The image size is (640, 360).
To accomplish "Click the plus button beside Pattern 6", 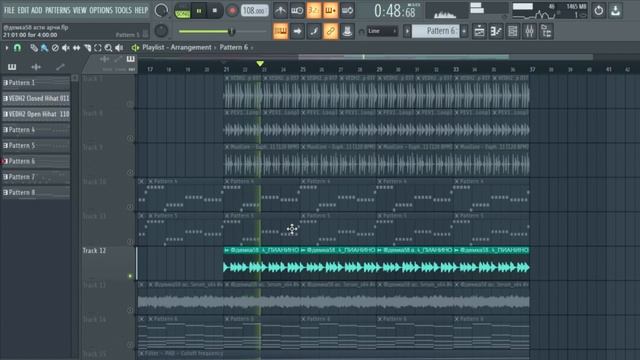I will pyautogui.click(x=464, y=31).
